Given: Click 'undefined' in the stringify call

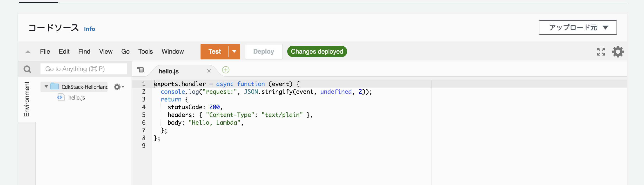Looking at the screenshot, I should [336, 92].
